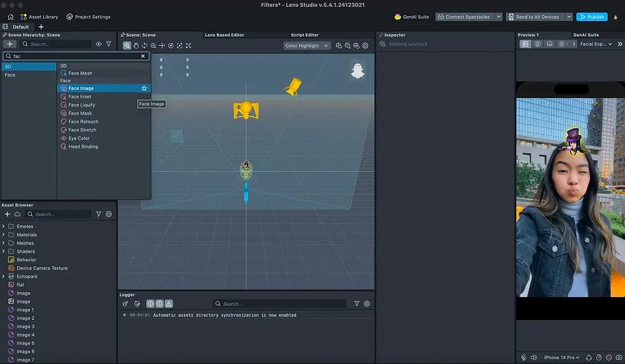Viewport: 625px width, 364px height.
Task: Toggle Scene Hierarchy visibility eye icon
Action: [98, 44]
